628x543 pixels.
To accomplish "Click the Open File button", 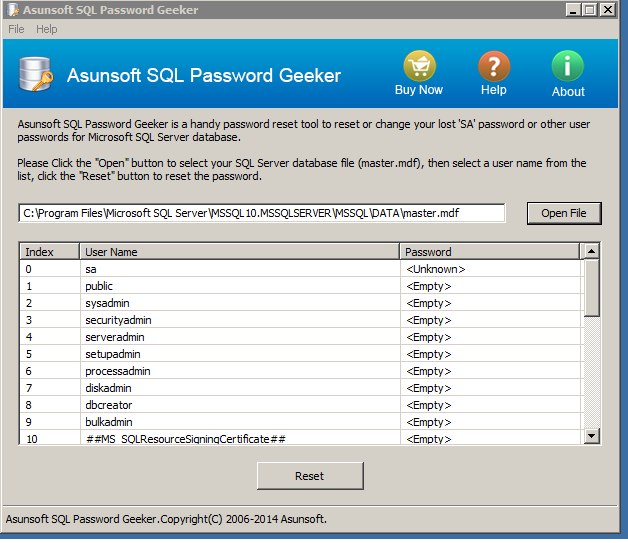I will [563, 213].
